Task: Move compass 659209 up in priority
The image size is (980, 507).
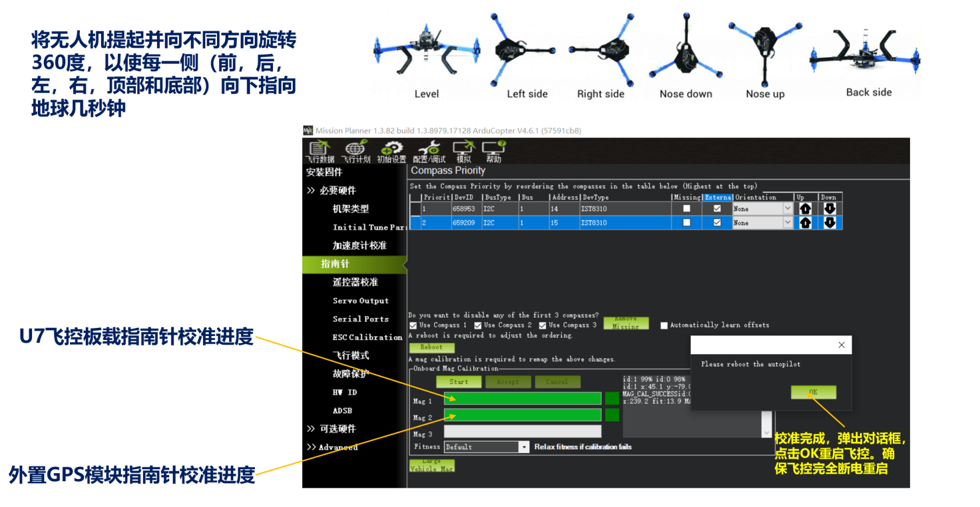Action: (x=805, y=223)
